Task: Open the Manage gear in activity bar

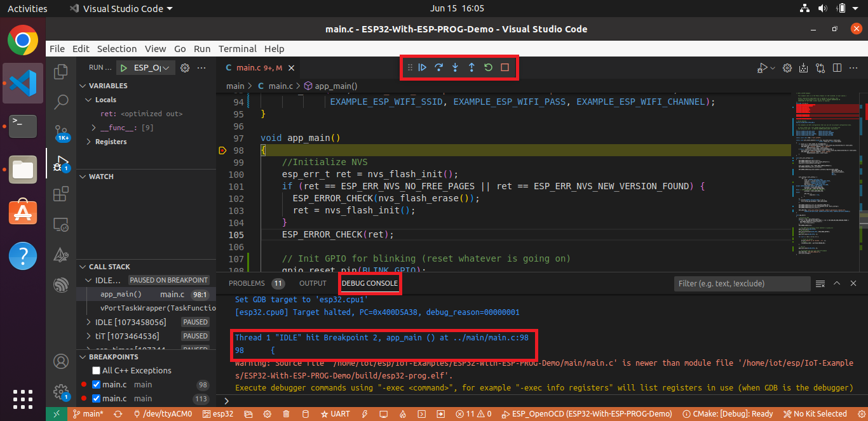Action: pos(61,392)
